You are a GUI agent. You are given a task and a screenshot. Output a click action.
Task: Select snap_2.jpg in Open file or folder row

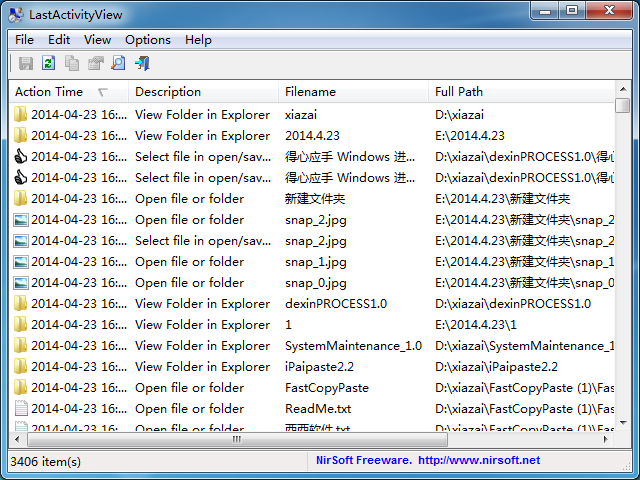coord(316,220)
